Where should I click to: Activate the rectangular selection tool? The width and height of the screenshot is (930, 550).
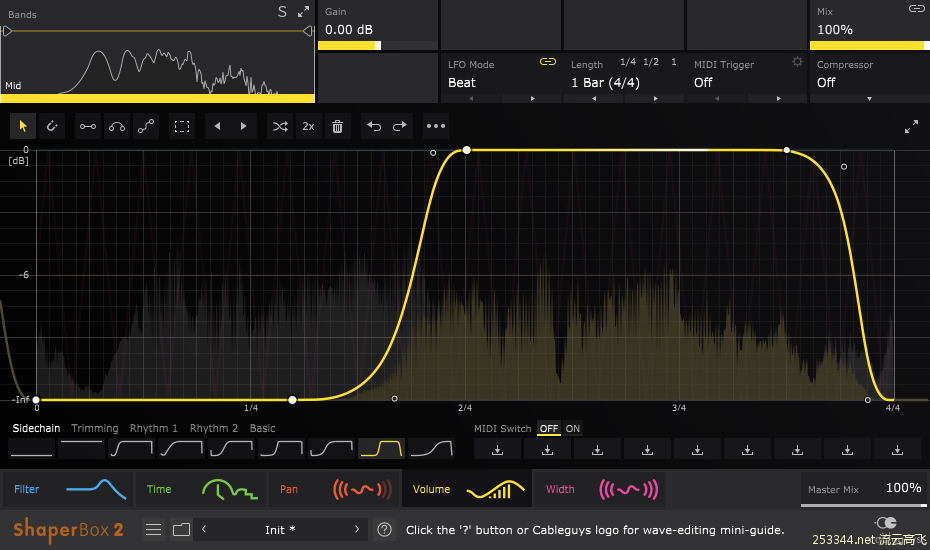click(x=182, y=126)
